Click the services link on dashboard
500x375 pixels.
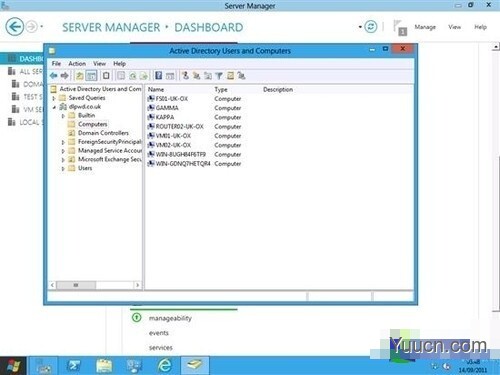161,347
